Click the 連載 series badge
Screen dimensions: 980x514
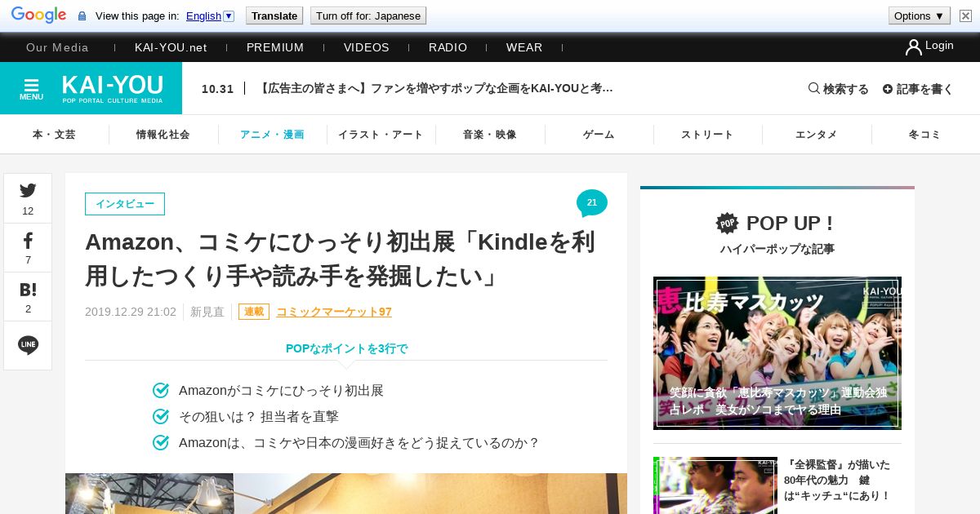(254, 312)
